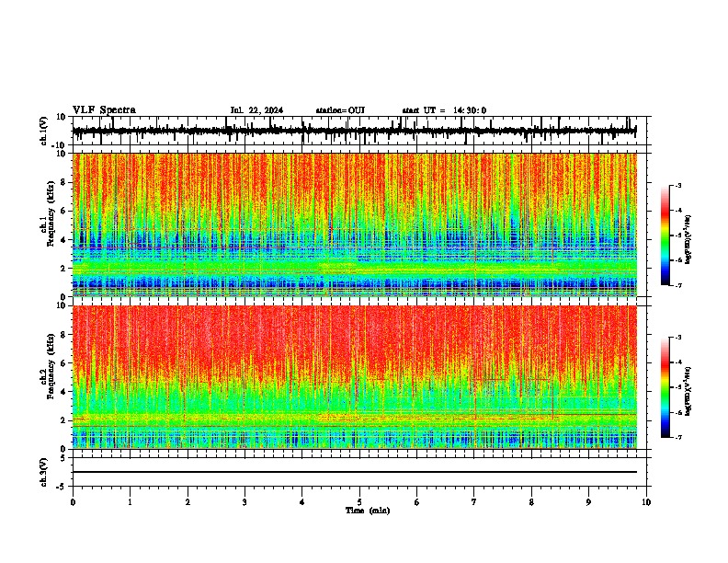Click the ch.2 color bar log PSD label

click(x=688, y=391)
